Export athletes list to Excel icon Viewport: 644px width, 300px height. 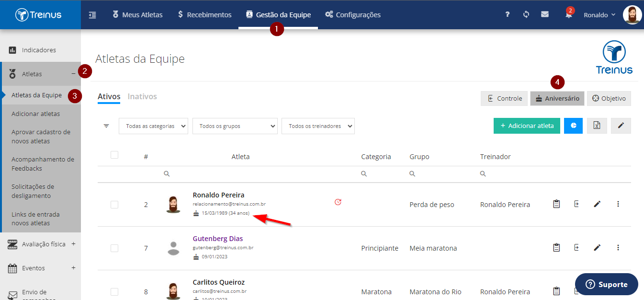tap(597, 126)
